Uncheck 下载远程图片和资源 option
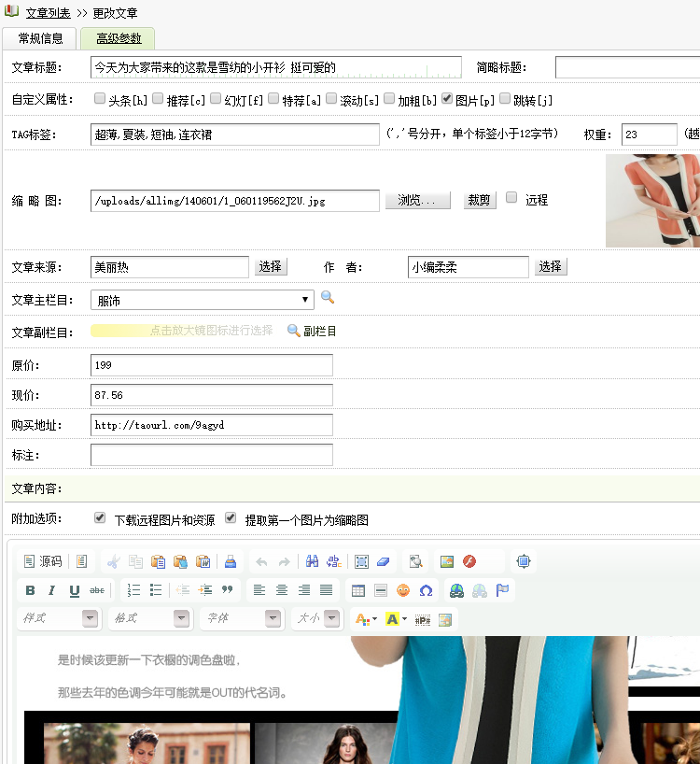This screenshot has width=700, height=764. 100,518
